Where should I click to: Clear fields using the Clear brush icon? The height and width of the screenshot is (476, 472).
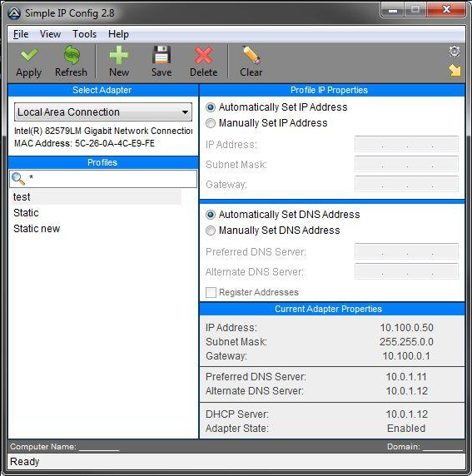(251, 55)
